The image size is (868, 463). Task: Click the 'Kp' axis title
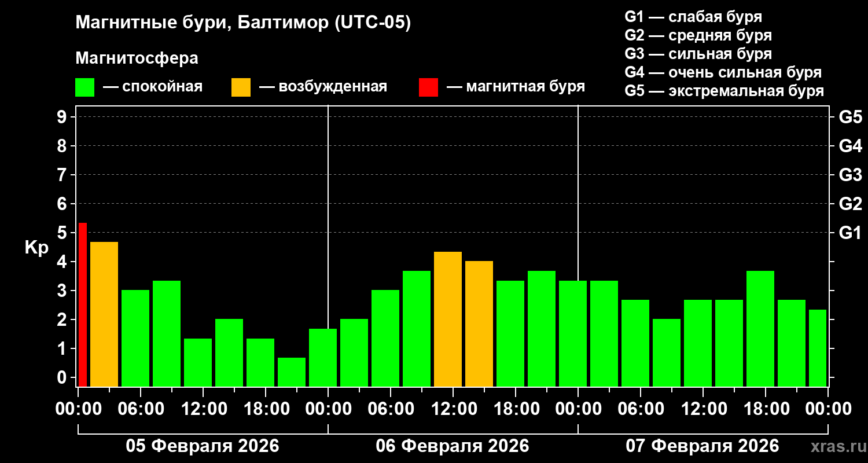tap(36, 248)
